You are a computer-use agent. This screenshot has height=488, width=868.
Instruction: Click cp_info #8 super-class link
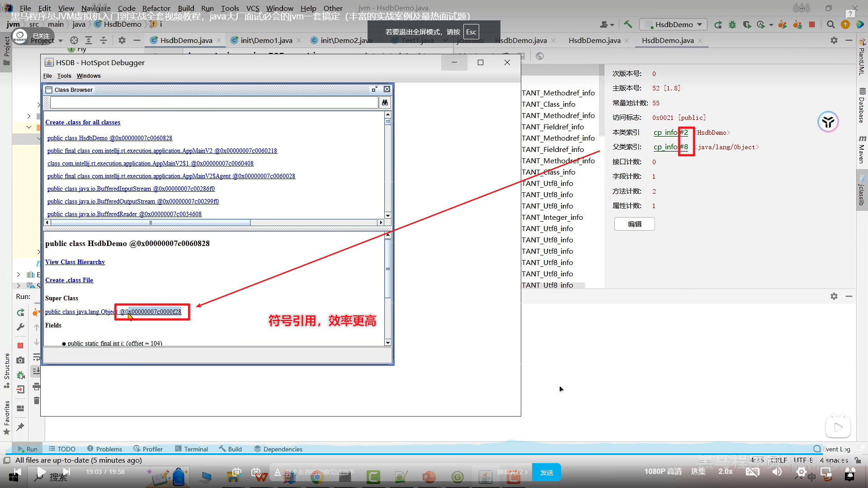[x=671, y=147]
